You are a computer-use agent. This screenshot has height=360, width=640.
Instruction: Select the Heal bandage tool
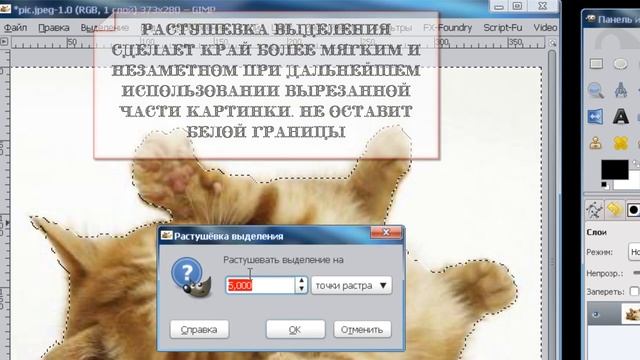(x=620, y=143)
